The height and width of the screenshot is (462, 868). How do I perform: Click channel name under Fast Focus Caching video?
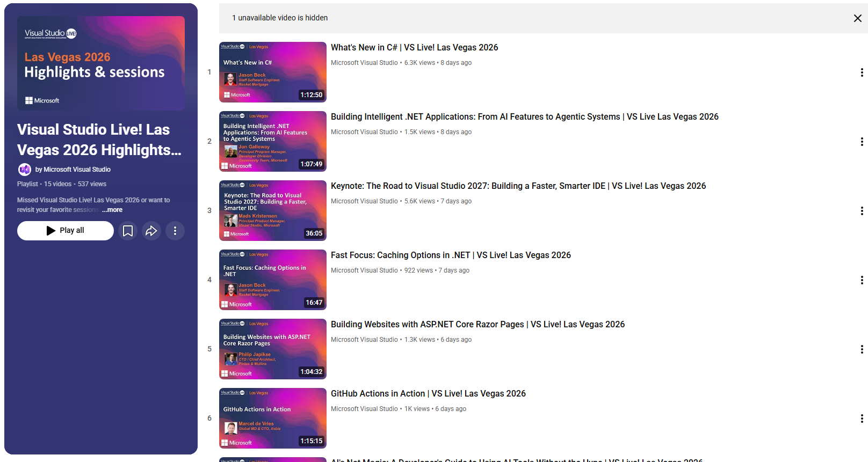click(364, 270)
